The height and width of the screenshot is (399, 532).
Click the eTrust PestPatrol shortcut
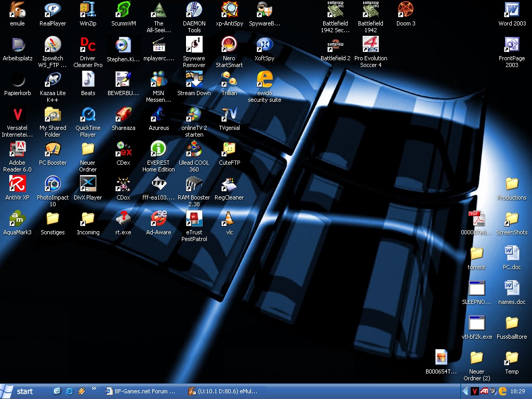[x=194, y=226]
